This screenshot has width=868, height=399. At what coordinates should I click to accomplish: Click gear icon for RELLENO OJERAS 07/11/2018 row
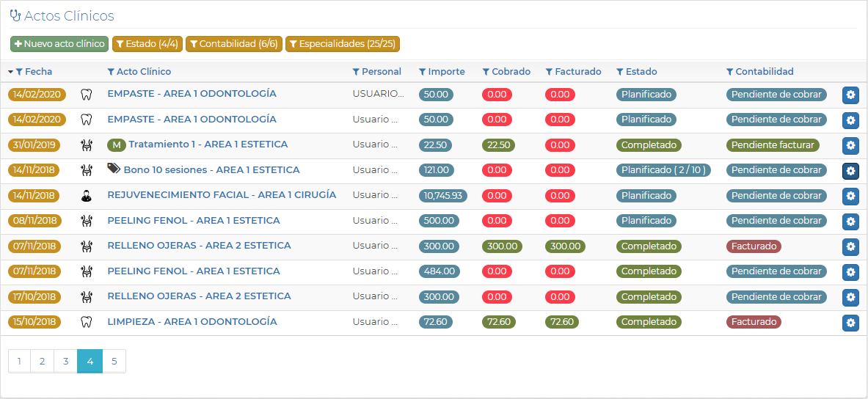point(850,246)
